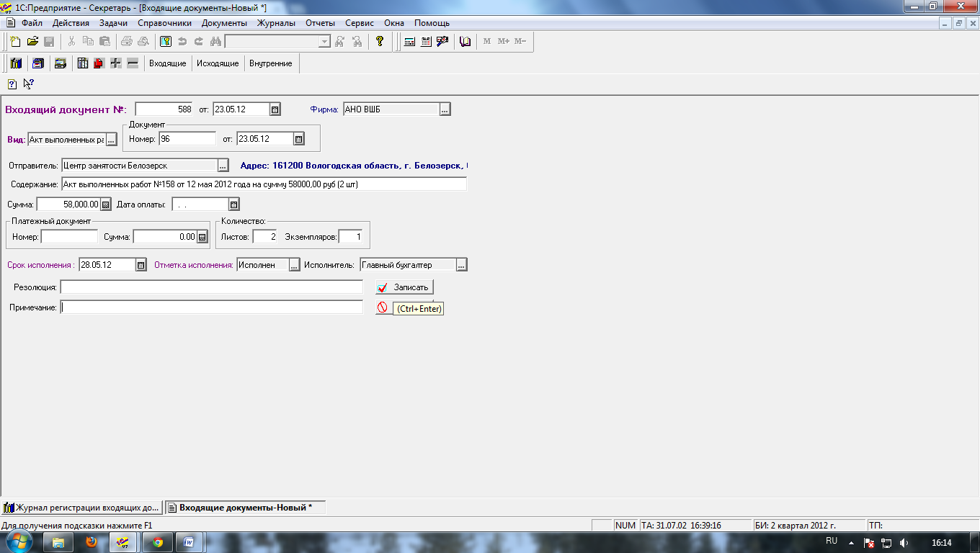The height and width of the screenshot is (553, 980).
Task: Click the card printer-like icon in second toolbar
Action: [x=61, y=63]
